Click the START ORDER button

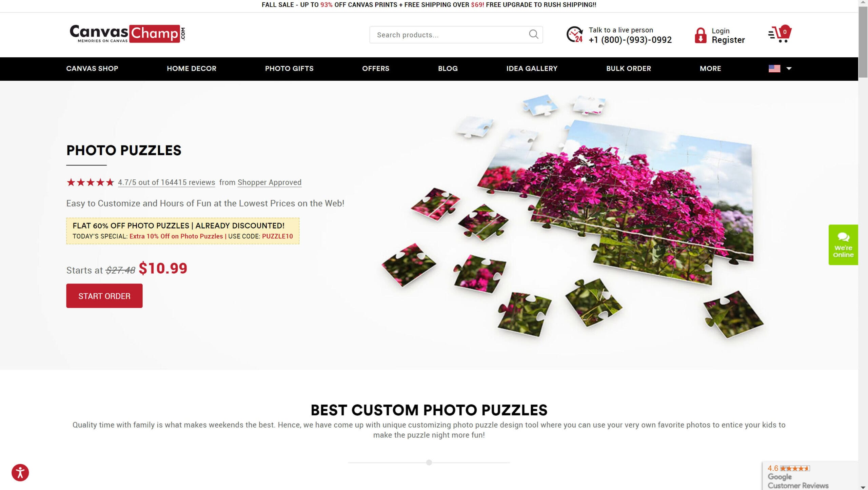click(x=104, y=296)
